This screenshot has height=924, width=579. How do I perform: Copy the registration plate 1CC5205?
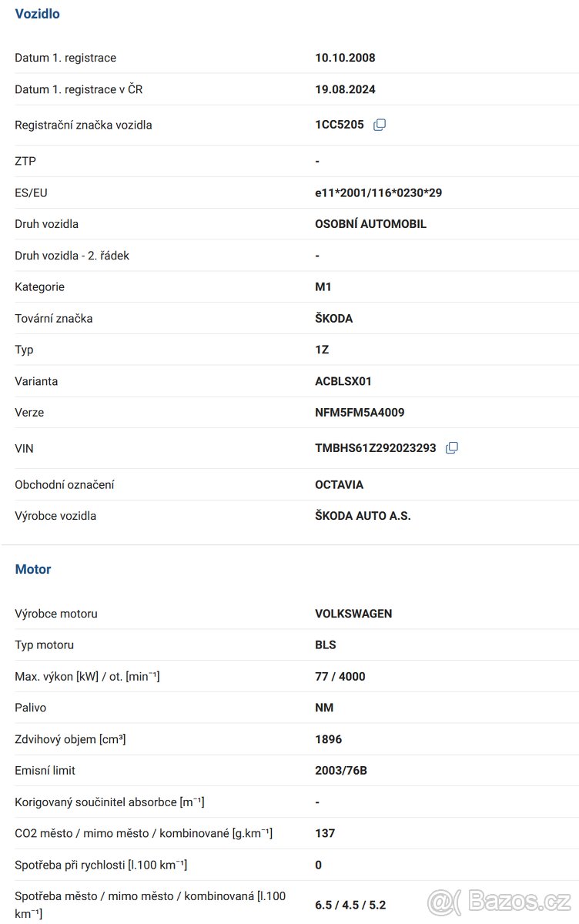(380, 125)
